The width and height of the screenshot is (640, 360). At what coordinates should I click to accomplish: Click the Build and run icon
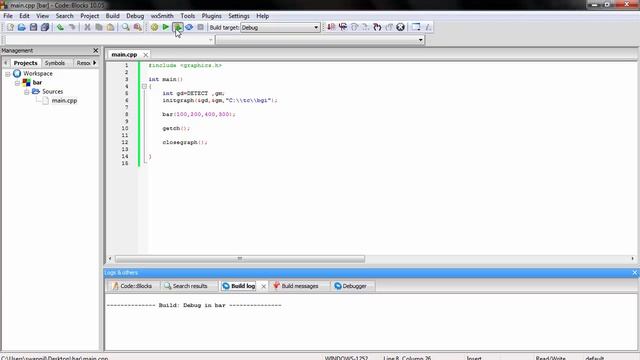click(x=178, y=27)
